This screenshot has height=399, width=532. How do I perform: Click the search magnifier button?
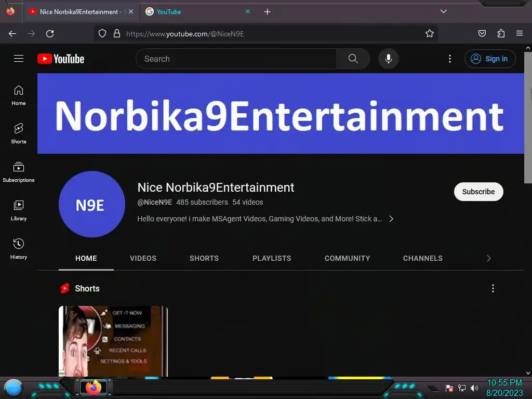(353, 59)
